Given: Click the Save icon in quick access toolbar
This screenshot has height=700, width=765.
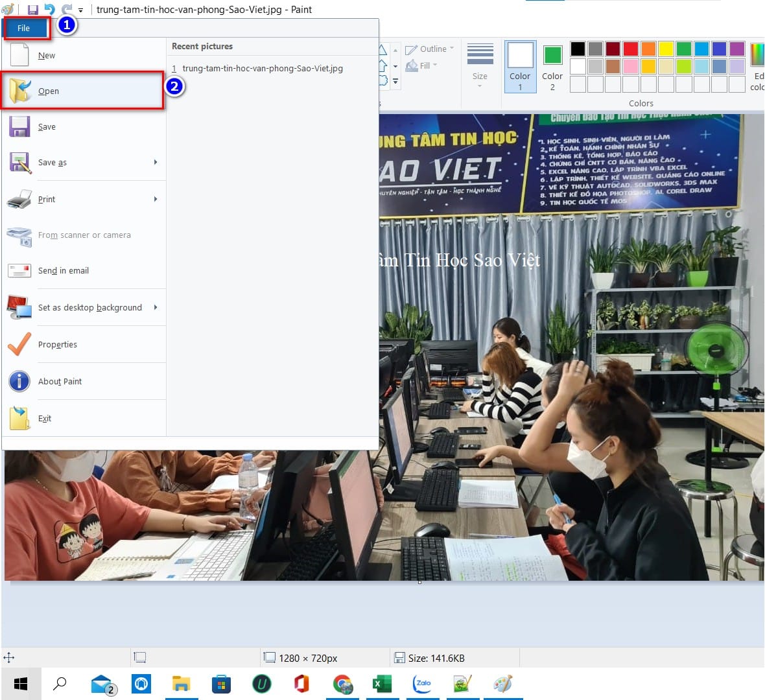Looking at the screenshot, I should pos(32,10).
